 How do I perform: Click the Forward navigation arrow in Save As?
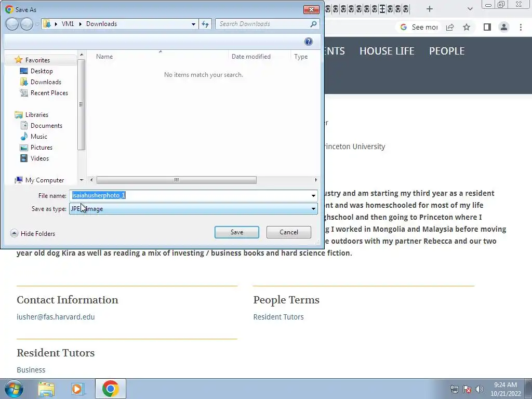[26, 24]
